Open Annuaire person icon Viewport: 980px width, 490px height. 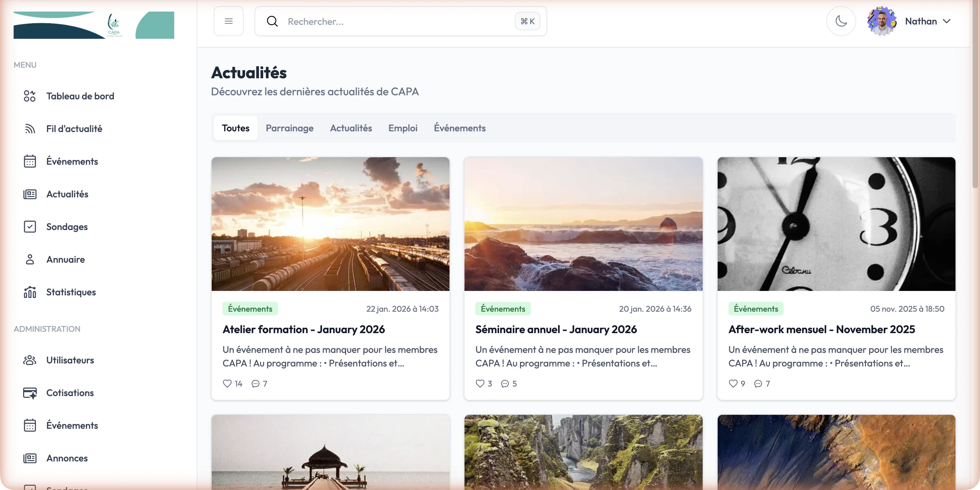point(30,259)
